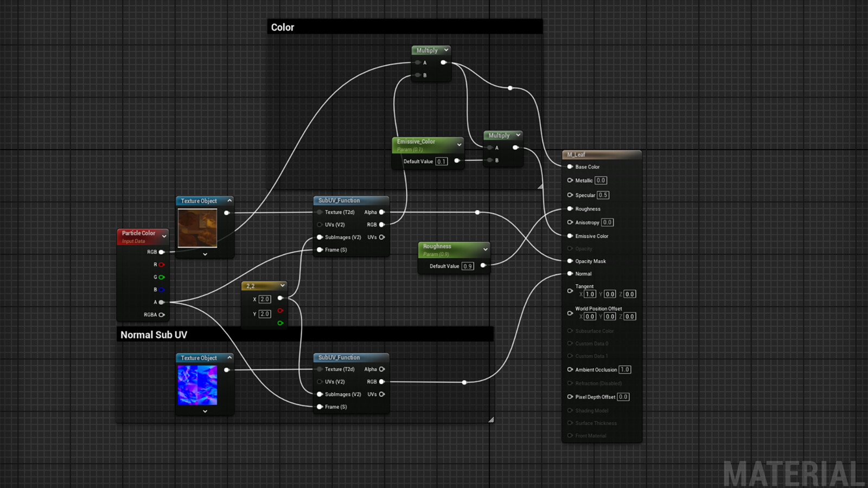
Task: Click reroute node after lower SubUV RGB
Action: (x=464, y=382)
